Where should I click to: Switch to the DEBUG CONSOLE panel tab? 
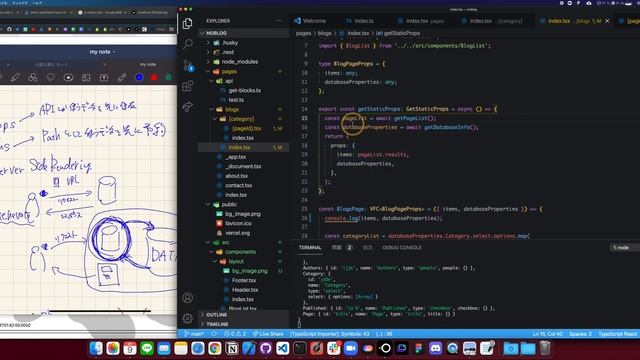pyautogui.click(x=402, y=247)
